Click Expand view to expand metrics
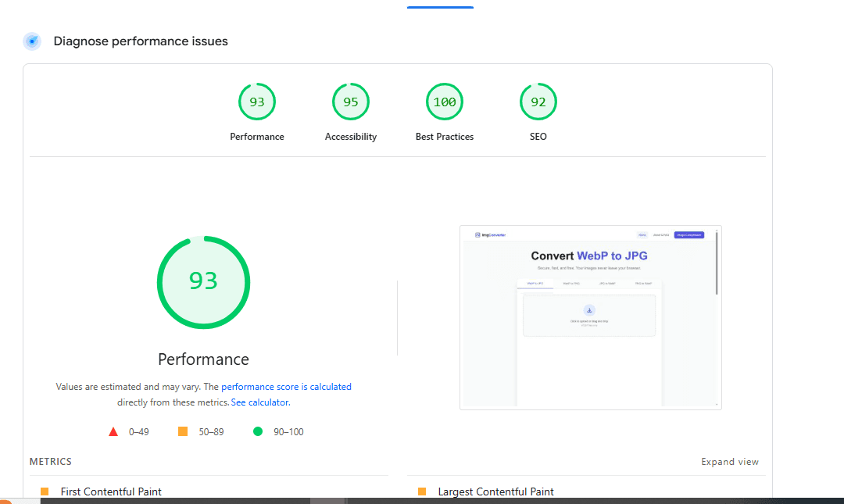Viewport: 844px width, 504px height. [729, 461]
